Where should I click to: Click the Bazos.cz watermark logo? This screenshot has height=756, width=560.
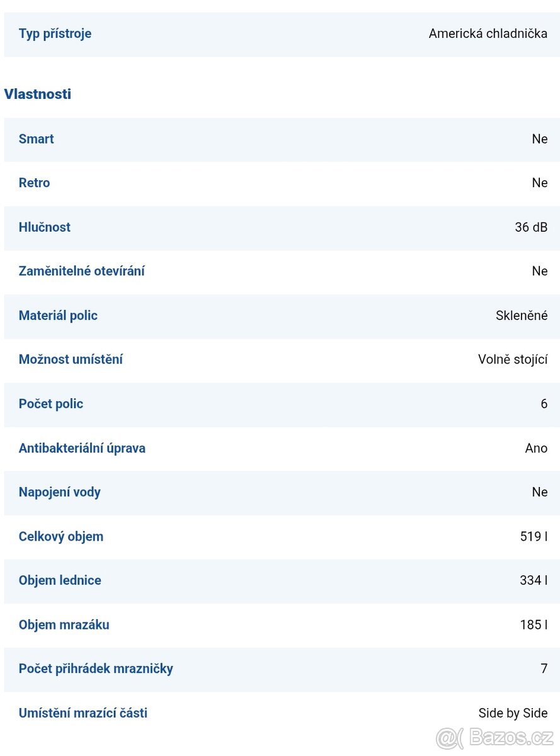point(496,736)
